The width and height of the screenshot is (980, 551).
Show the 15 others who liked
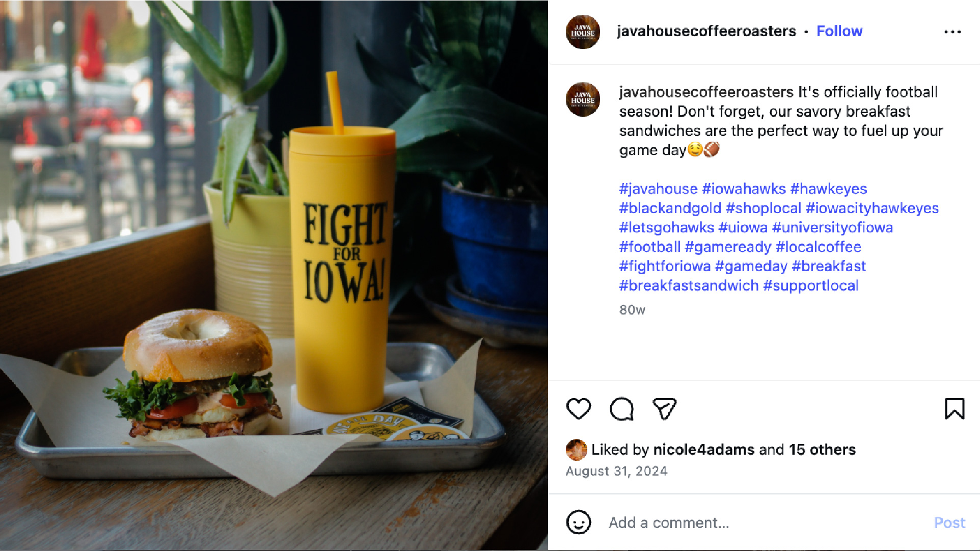[822, 450]
